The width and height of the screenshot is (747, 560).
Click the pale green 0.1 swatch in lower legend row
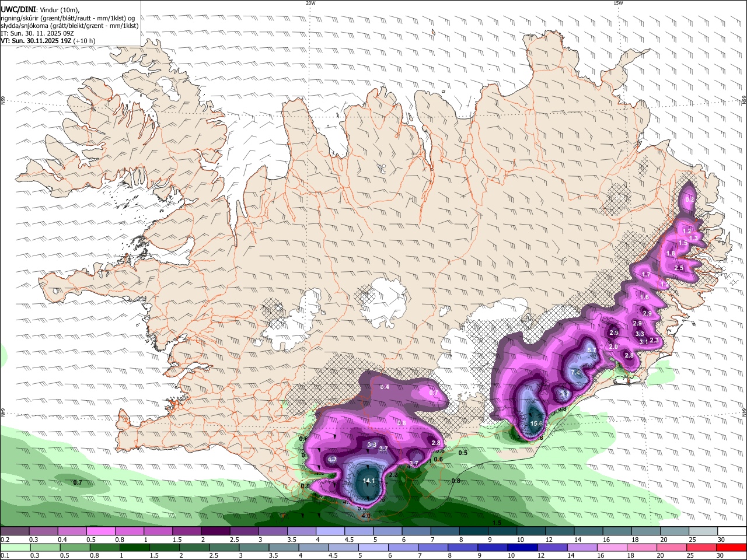pos(15,547)
